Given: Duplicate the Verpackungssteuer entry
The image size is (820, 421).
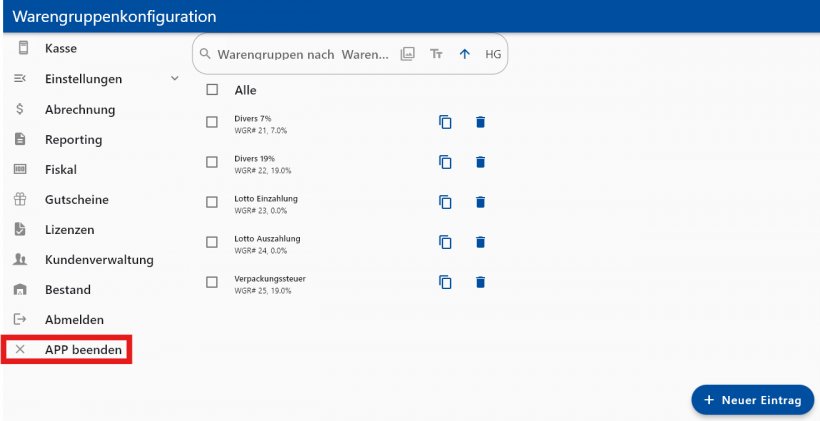Looking at the screenshot, I should [445, 282].
